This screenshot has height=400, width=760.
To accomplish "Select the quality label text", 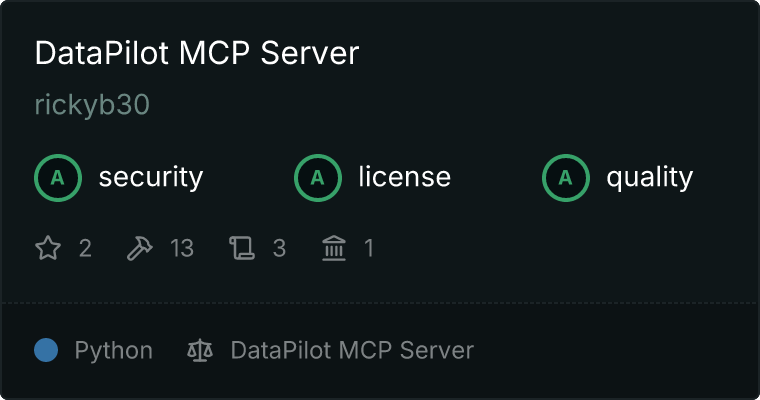I will tap(649, 177).
